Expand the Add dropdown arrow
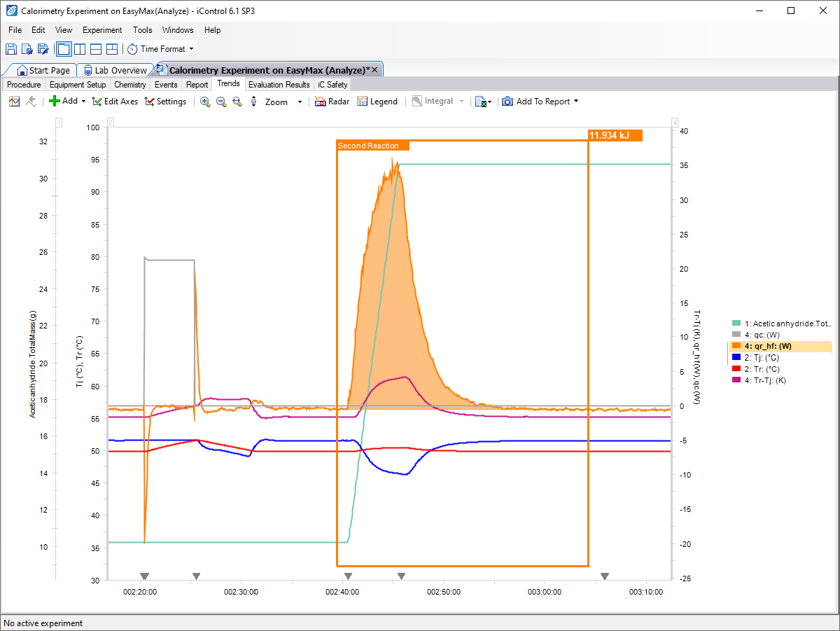Viewport: 840px width, 631px height. pos(83,102)
